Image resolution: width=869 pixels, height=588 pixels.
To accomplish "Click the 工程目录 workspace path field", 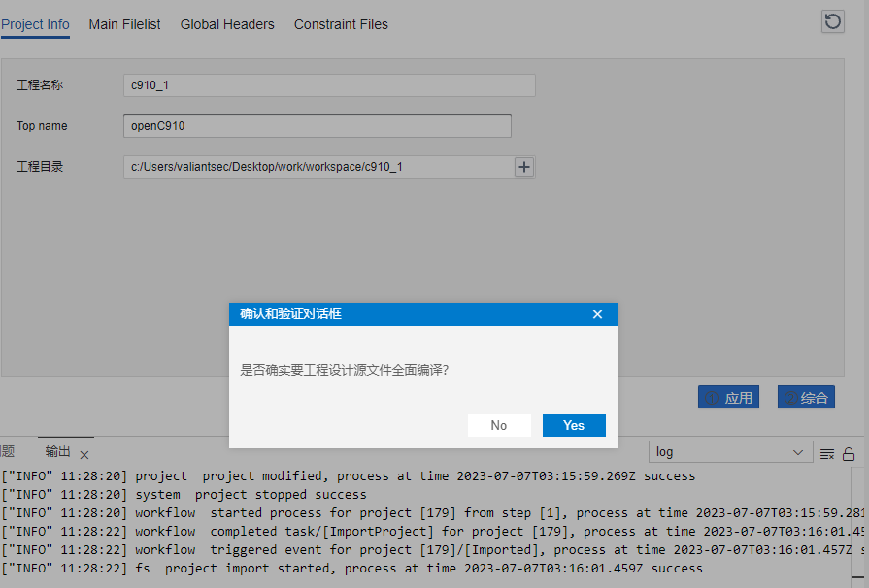I will (x=318, y=167).
